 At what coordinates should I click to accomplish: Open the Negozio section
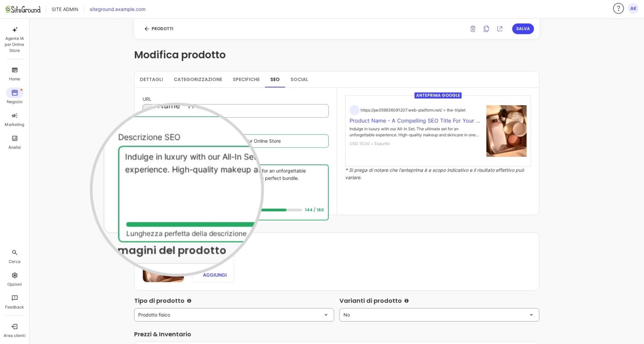pyautogui.click(x=14, y=96)
